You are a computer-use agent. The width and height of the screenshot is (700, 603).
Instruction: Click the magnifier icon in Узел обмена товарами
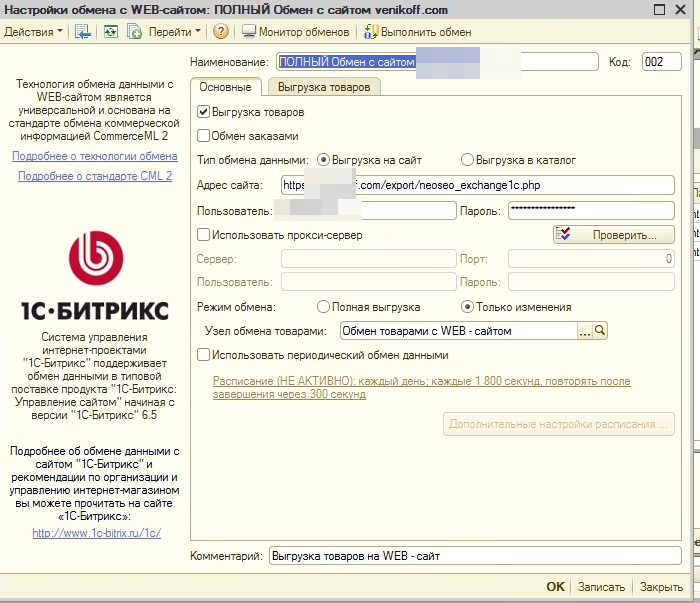tap(600, 331)
